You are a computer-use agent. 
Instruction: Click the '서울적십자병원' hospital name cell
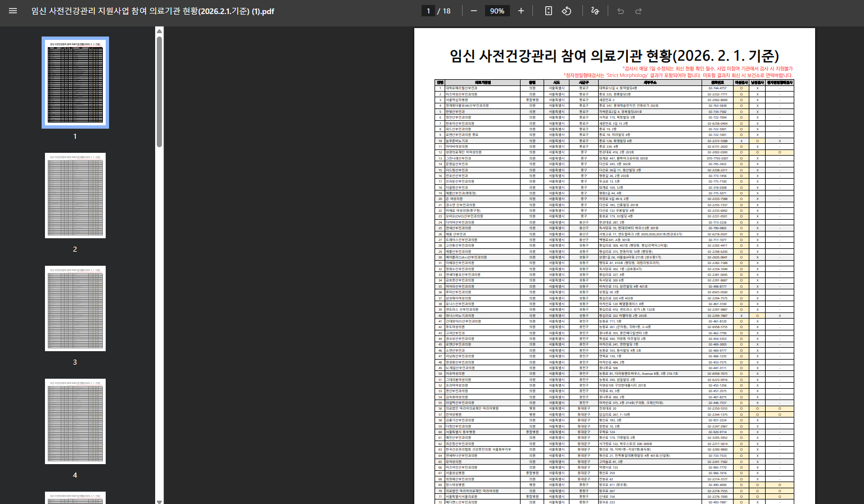coord(483,100)
